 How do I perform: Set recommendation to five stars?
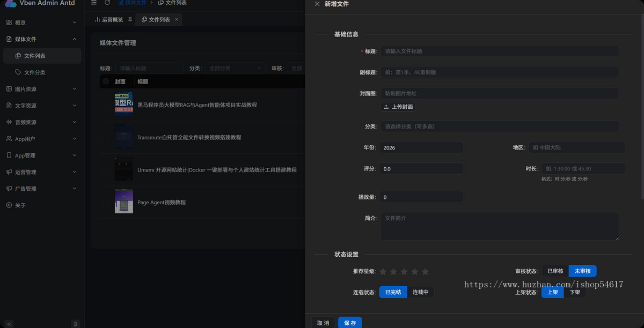(x=425, y=272)
